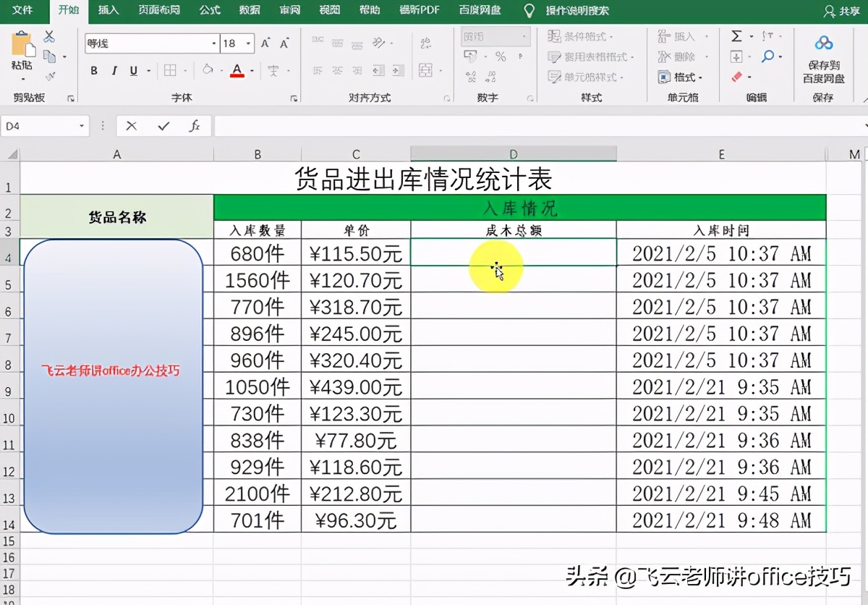868x605 pixels.
Task: Click the 条件格式 conditional formatting button
Action: point(581,36)
